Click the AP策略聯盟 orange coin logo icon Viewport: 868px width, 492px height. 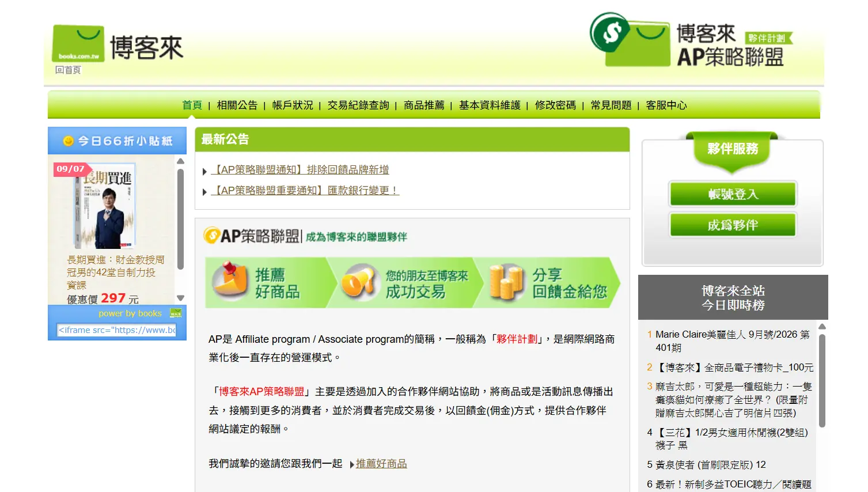pyautogui.click(x=211, y=235)
